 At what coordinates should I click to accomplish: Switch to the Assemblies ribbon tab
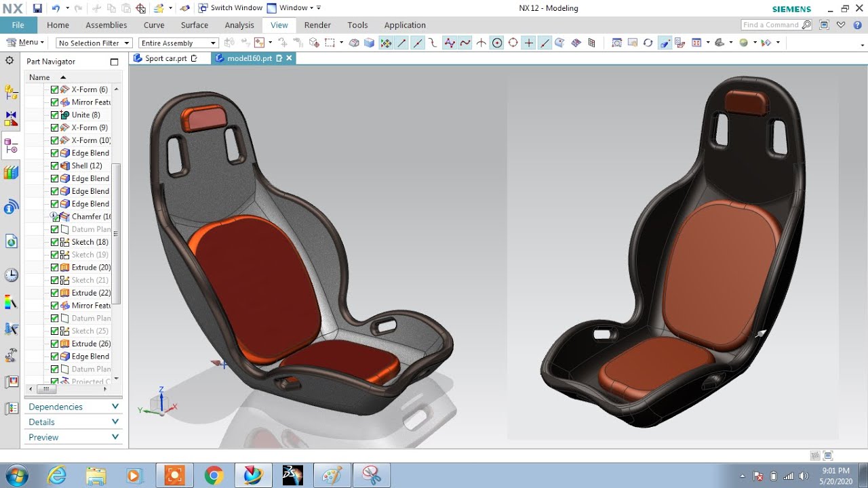coord(106,25)
